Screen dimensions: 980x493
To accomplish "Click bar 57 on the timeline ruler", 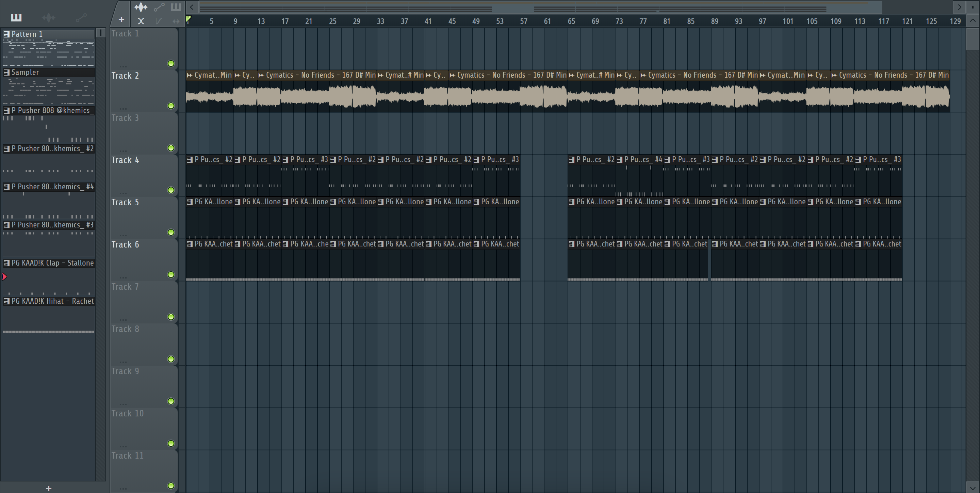I will click(x=523, y=21).
